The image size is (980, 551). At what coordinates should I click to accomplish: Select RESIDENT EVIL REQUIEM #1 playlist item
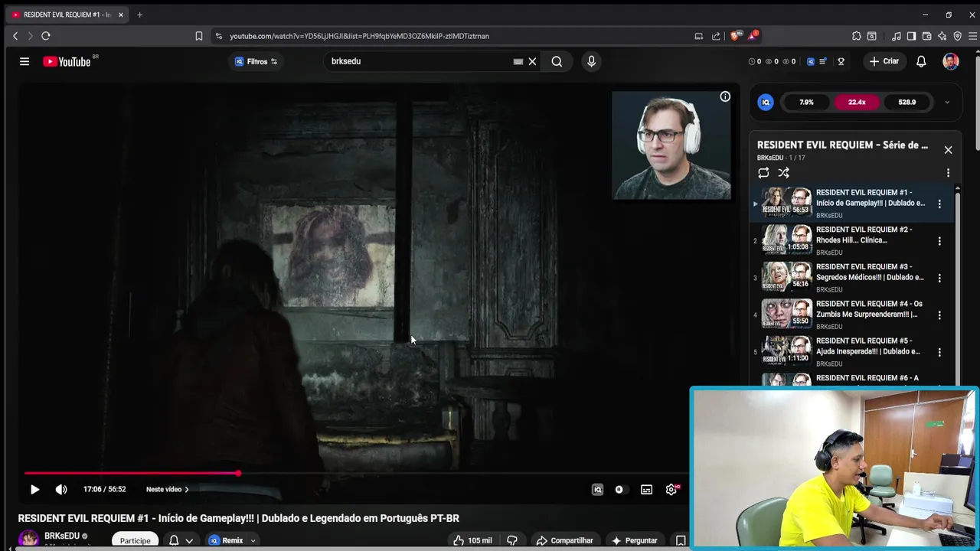point(853,204)
